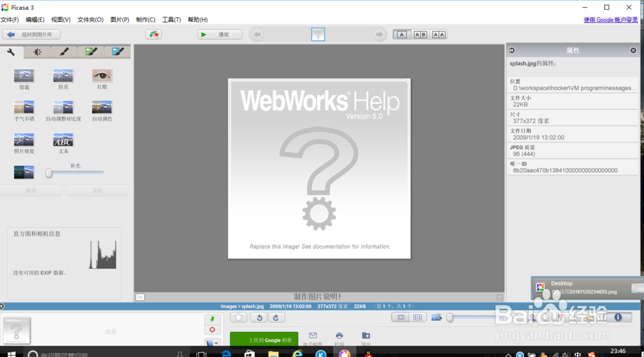Rotate image clockwise
644x357 pixels.
276,317
